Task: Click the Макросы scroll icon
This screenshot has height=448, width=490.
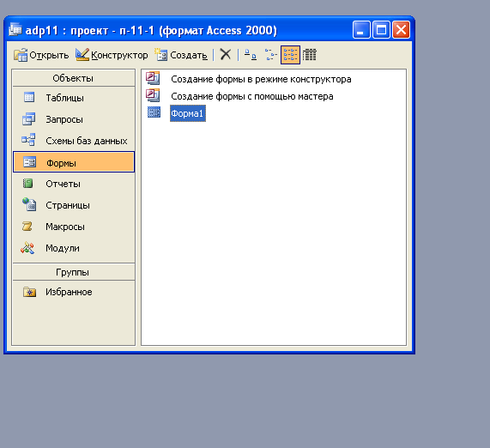Action: (27, 226)
